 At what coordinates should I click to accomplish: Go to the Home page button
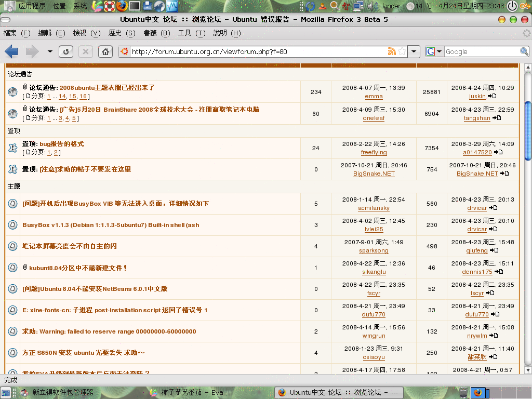[x=105, y=51]
